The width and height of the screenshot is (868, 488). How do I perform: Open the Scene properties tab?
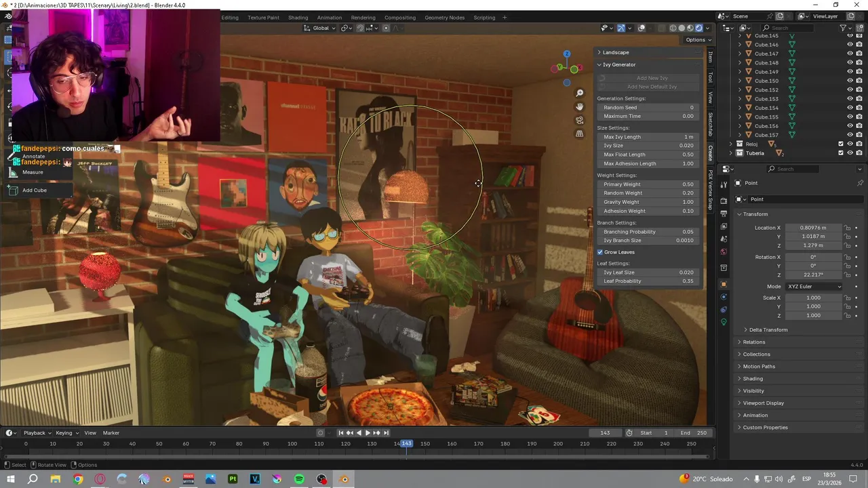pos(724,239)
